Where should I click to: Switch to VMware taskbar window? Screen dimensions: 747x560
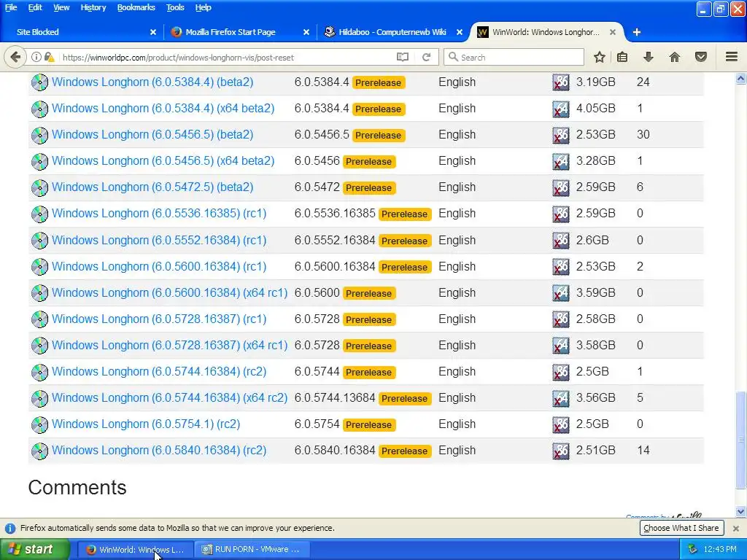click(x=252, y=550)
